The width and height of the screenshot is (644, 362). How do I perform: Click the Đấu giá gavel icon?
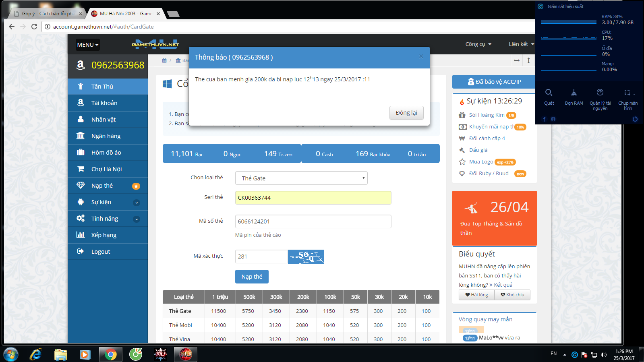462,150
